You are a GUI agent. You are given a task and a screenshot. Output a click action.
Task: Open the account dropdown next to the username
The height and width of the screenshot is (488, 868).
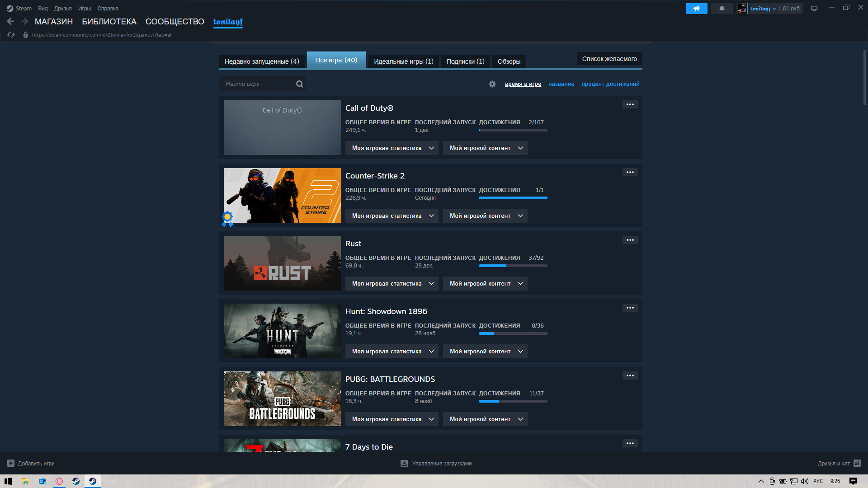click(774, 9)
